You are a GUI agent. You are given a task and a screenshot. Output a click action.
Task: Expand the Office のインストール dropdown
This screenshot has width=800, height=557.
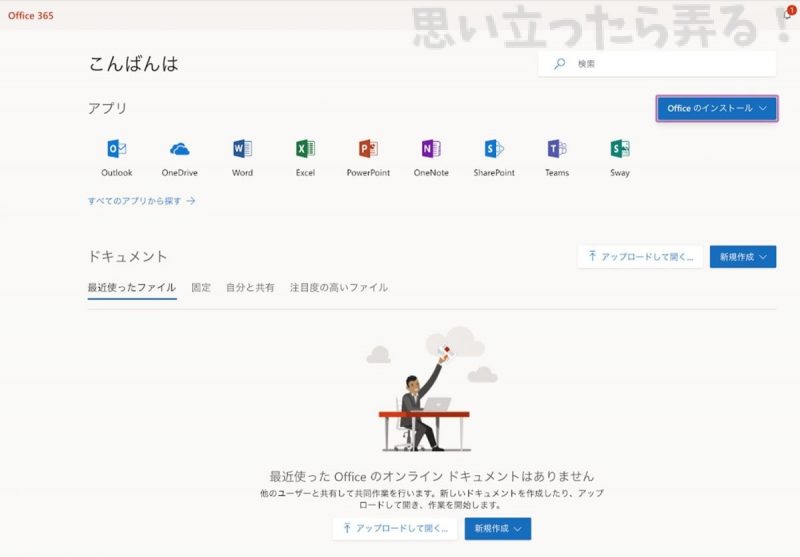coord(716,108)
